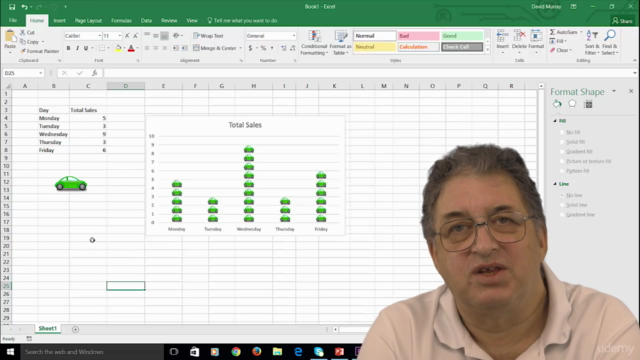
Task: Click the Format as Table icon
Action: pyautogui.click(x=340, y=36)
